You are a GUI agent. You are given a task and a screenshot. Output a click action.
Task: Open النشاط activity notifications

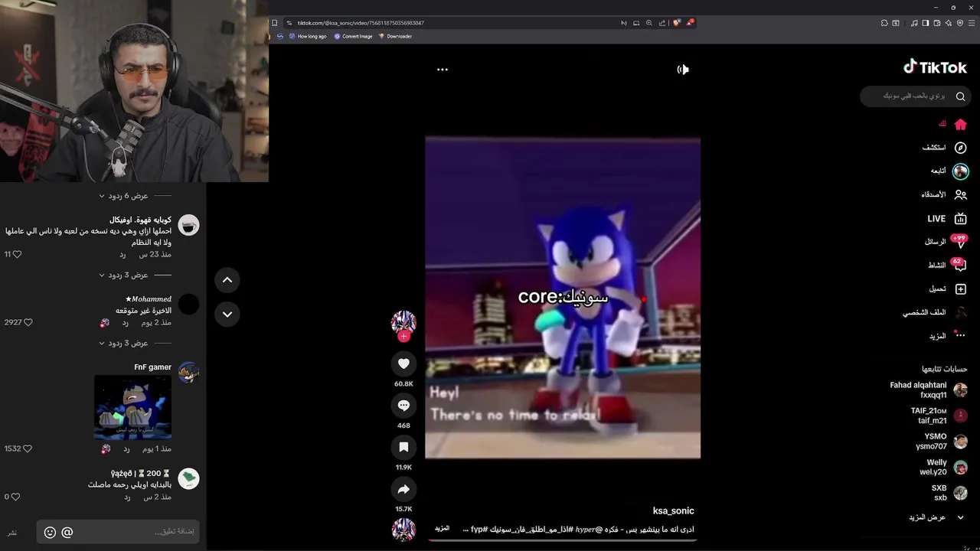click(x=947, y=265)
